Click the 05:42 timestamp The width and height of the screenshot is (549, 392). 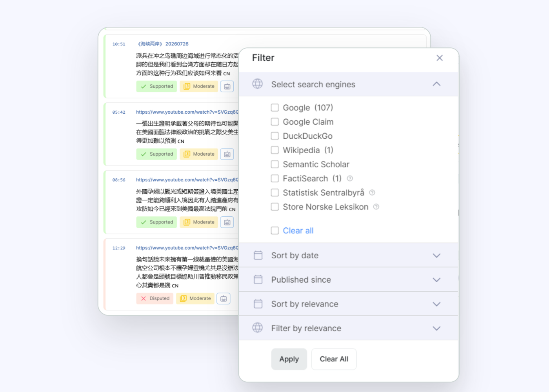click(x=119, y=112)
